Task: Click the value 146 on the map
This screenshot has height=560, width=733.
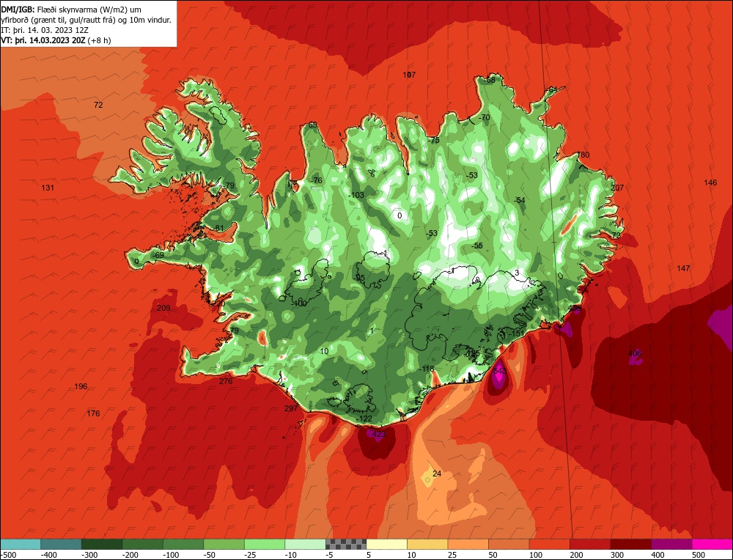Action: tap(710, 183)
